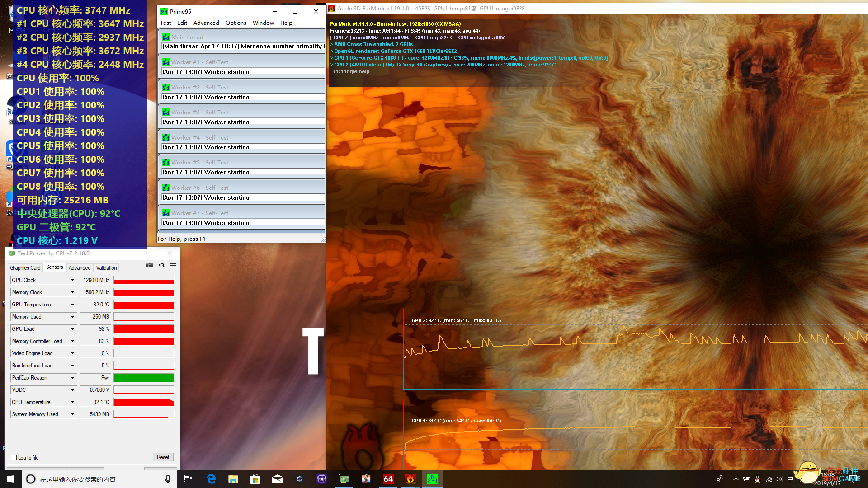
Task: Click the GPU-Z screenshot camera icon
Action: (150, 266)
